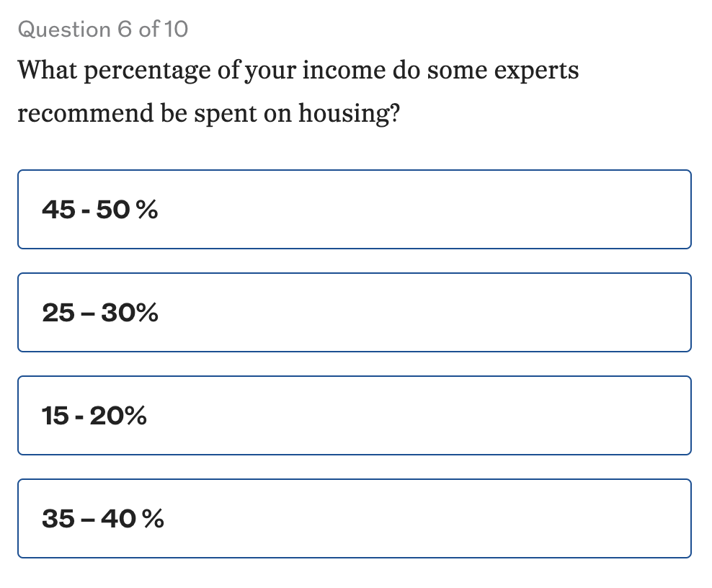
Task: Click the number "6" in the question counter
Action: coord(124,30)
